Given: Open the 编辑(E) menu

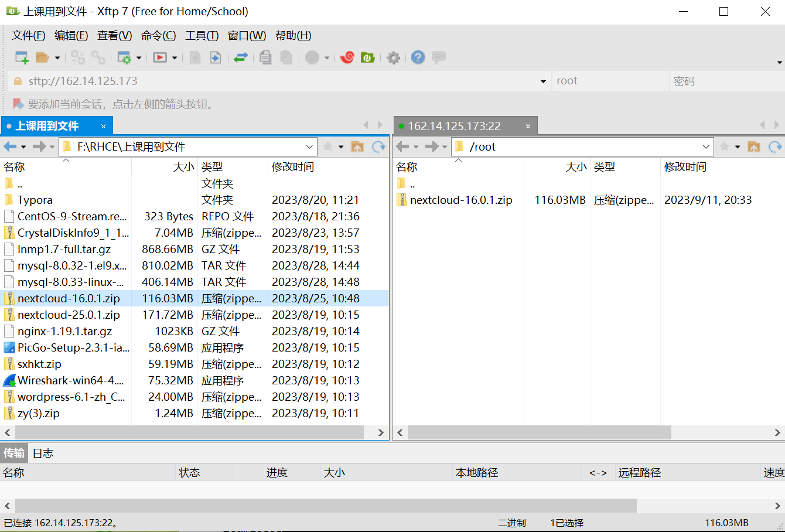Looking at the screenshot, I should click(x=71, y=36).
